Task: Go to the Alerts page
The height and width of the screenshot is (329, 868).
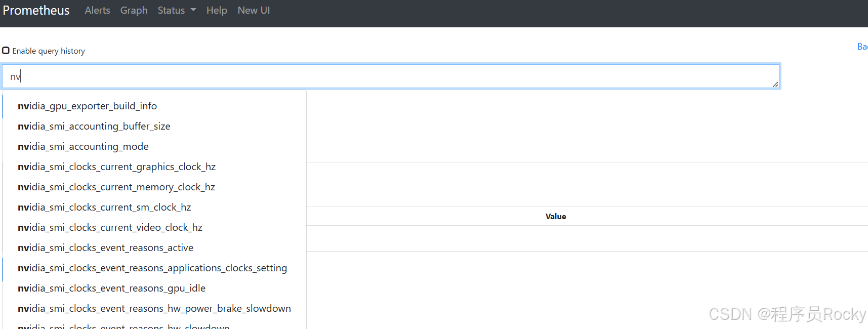Action: 97,10
